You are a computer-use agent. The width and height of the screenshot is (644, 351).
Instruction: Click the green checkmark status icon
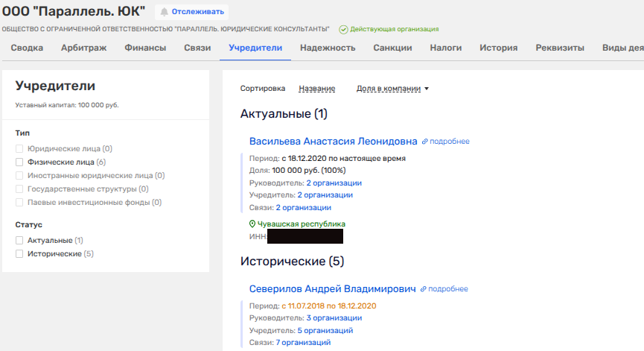343,29
